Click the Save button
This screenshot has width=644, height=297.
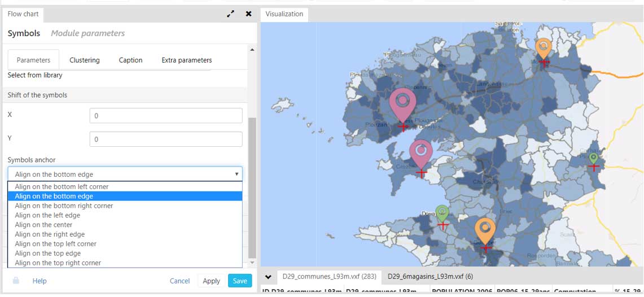240,281
